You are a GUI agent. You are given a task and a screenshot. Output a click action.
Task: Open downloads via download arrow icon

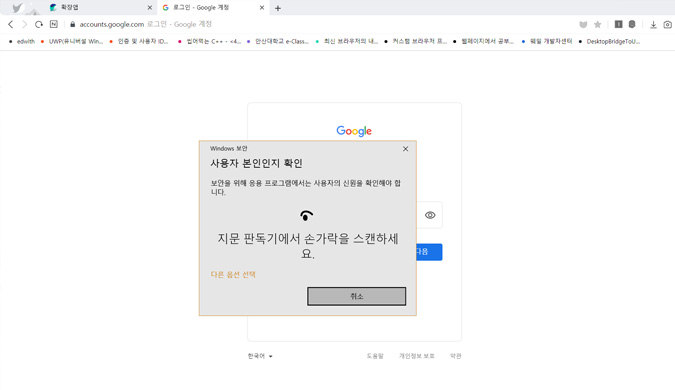point(653,25)
